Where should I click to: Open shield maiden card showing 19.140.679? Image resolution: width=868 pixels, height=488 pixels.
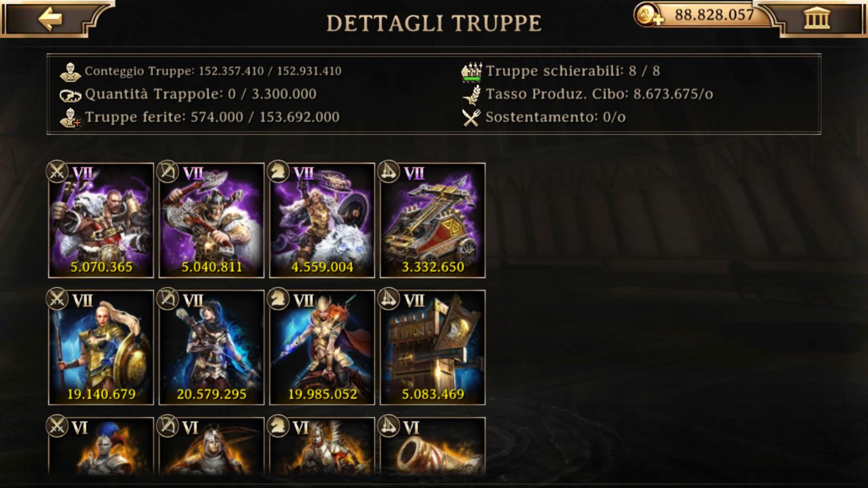101,348
